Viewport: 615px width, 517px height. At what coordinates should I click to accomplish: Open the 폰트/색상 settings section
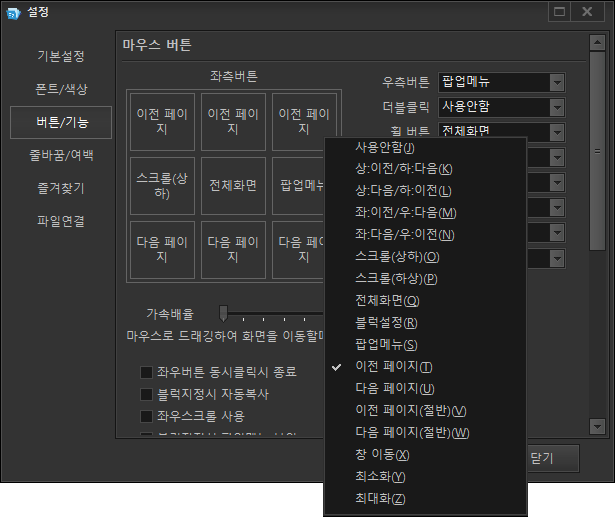(x=61, y=89)
